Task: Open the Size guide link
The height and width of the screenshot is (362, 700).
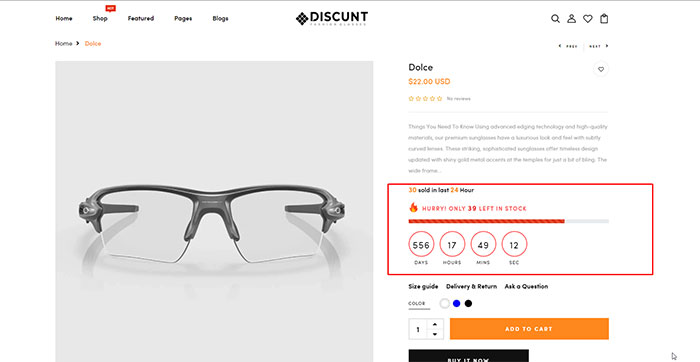Action: tap(423, 287)
